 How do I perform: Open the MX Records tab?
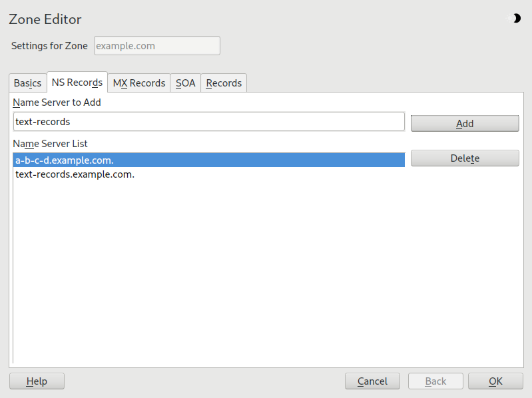coord(138,83)
